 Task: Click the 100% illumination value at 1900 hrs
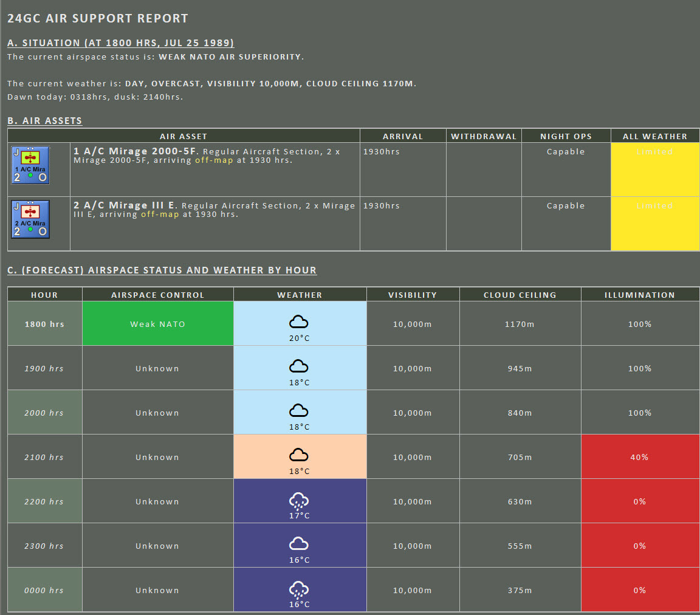[640, 368]
